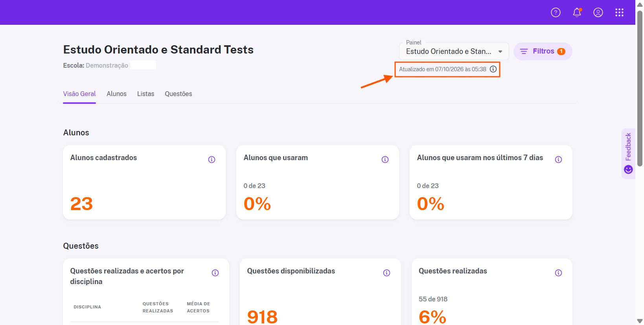Show info for Alunos que usaram card
This screenshot has width=644, height=325.
coord(385,159)
